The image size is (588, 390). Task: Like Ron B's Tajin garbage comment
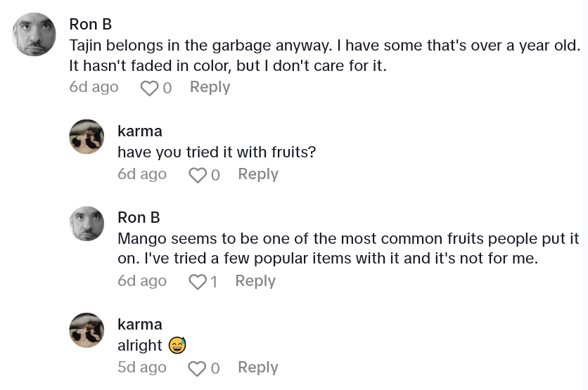149,88
